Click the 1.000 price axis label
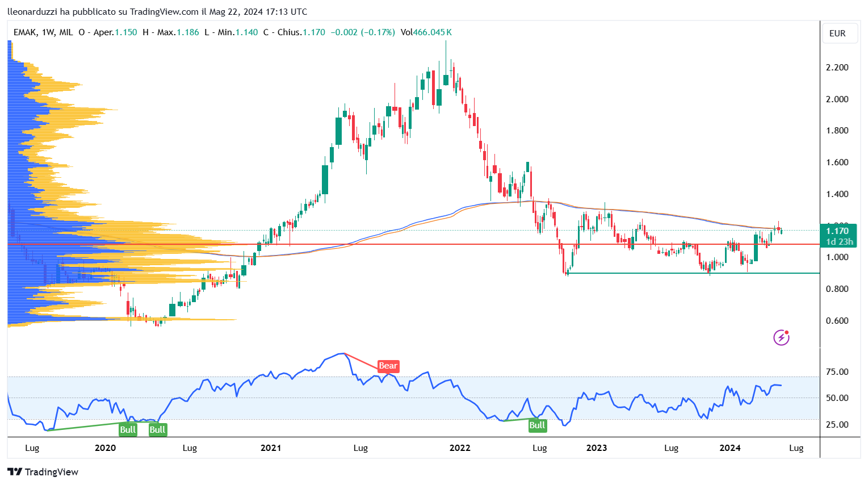868x485 pixels. (837, 257)
